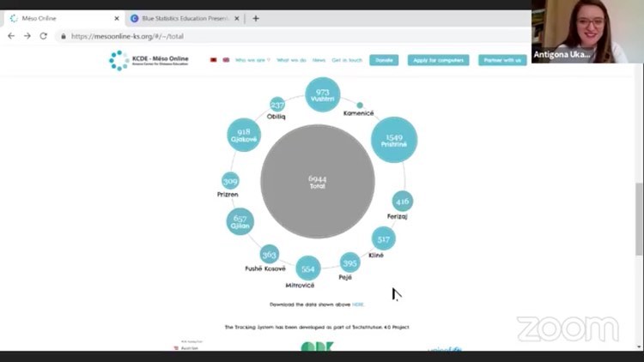Click the grey 6944 Total circle

pos(318,181)
